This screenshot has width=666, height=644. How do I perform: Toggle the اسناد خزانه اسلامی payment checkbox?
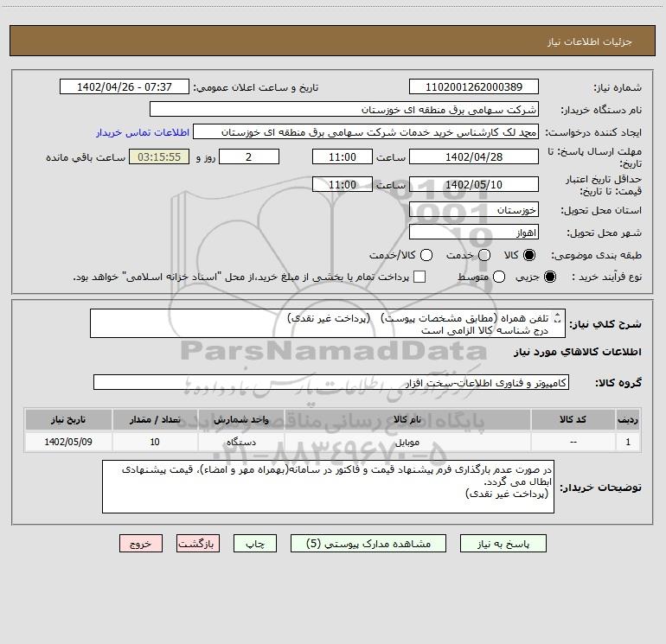(419, 277)
